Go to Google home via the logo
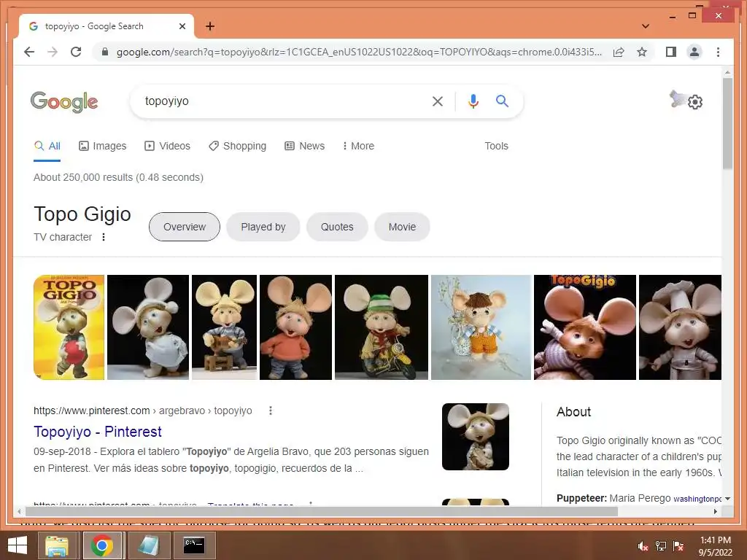 coord(64,101)
